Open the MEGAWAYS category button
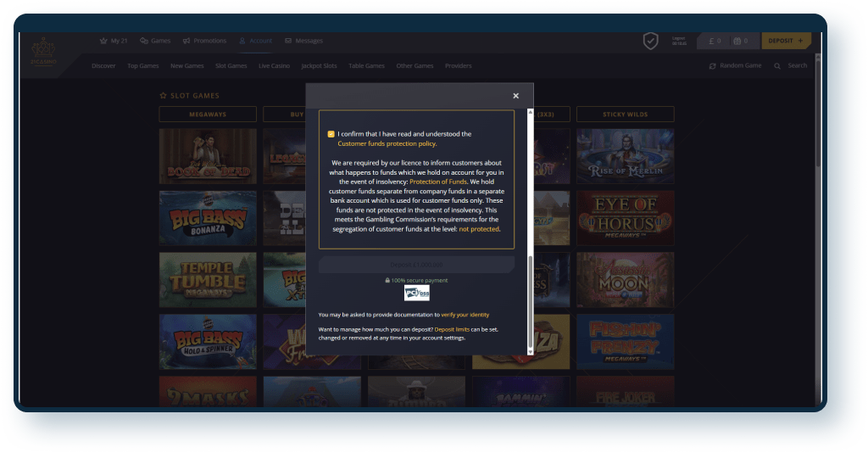868x453 pixels. pyautogui.click(x=208, y=114)
